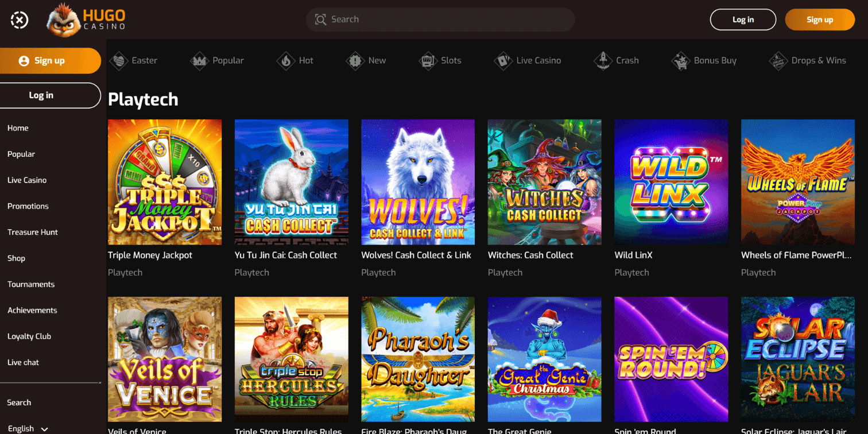Click Search in the sidebar menu
868x434 pixels.
click(19, 402)
